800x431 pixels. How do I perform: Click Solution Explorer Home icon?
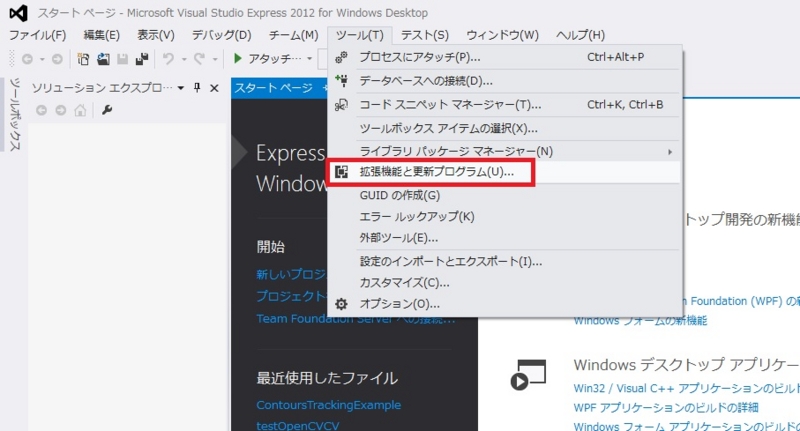[x=80, y=110]
